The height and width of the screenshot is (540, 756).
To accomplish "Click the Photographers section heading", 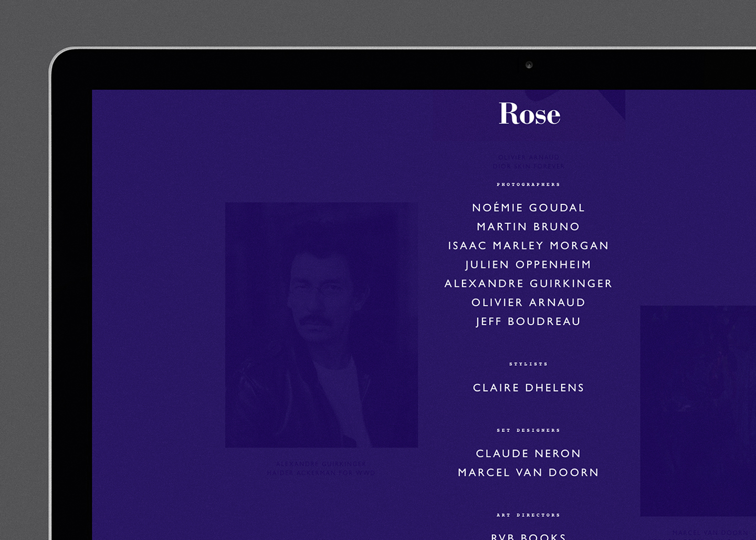I will (x=528, y=185).
